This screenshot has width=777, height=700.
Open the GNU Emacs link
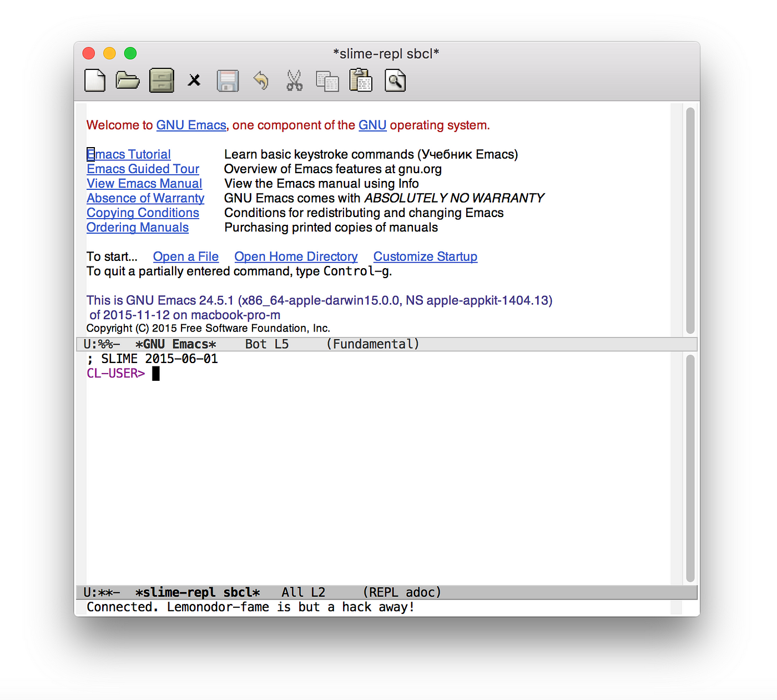click(x=191, y=125)
